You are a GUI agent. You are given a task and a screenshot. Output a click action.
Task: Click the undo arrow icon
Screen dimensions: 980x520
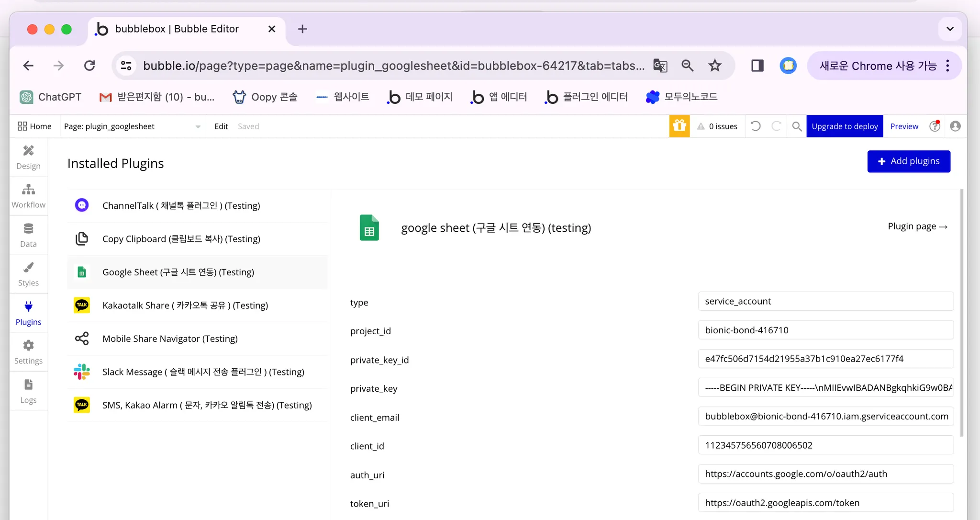click(x=756, y=126)
